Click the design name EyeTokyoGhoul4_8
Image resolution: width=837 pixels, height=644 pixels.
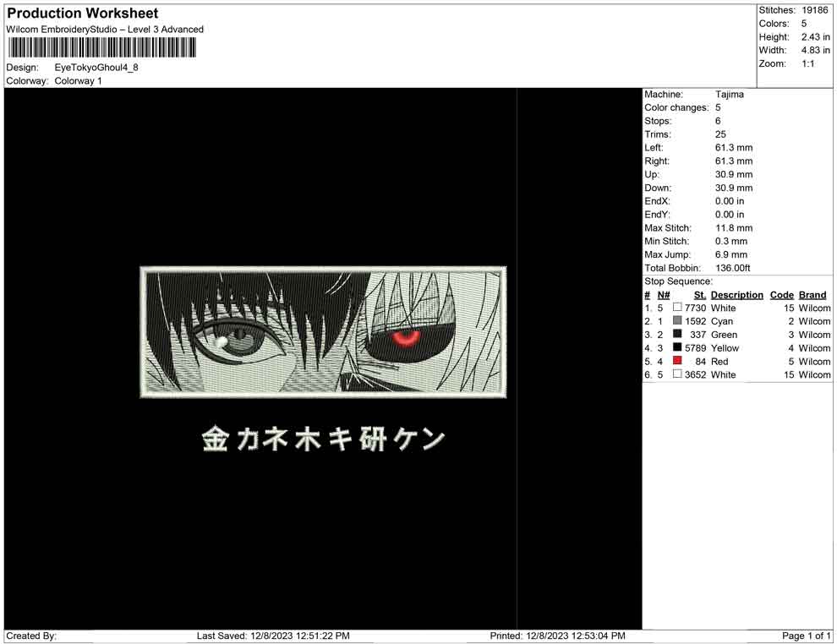[x=96, y=68]
